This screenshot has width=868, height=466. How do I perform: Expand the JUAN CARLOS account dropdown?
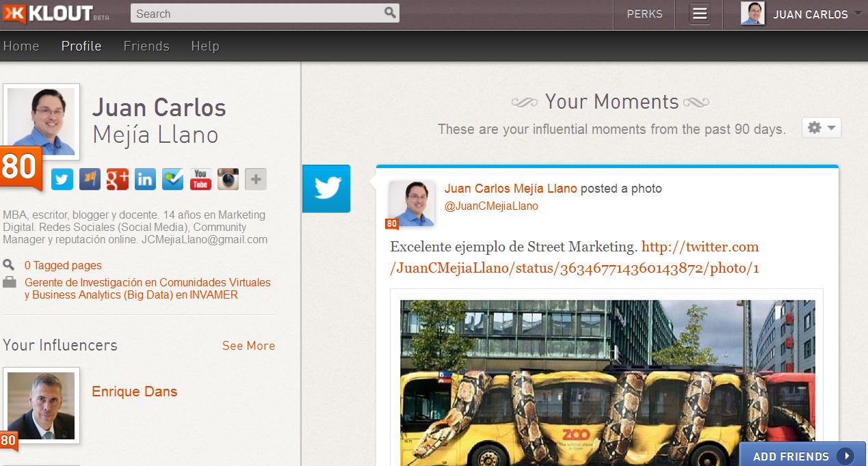858,14
